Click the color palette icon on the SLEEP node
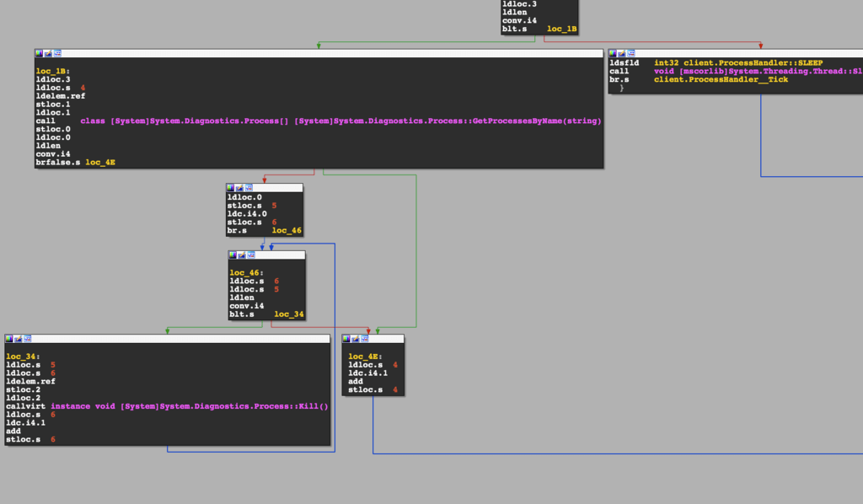Image resolution: width=863 pixels, height=504 pixels. pos(613,53)
